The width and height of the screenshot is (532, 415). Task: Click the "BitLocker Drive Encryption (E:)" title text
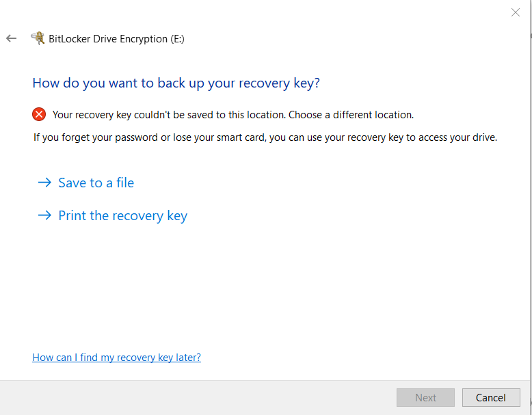(116, 39)
